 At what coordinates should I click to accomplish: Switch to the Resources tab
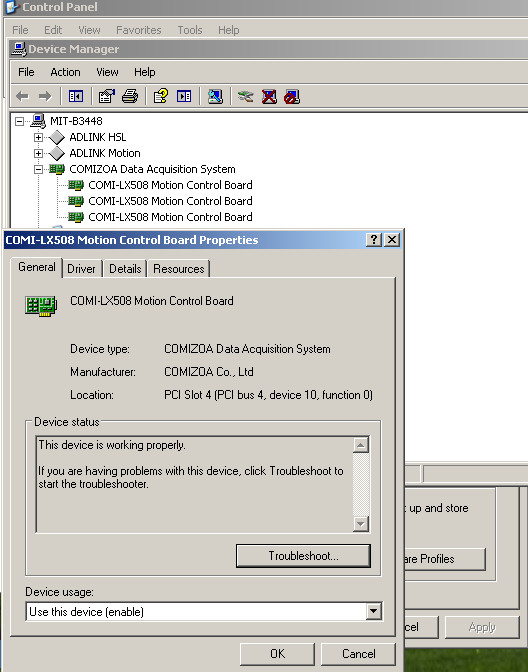point(179,269)
